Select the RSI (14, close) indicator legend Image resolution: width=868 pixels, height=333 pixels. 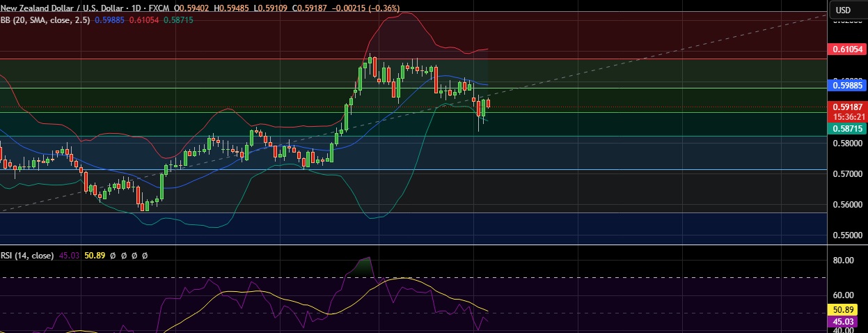click(x=28, y=256)
